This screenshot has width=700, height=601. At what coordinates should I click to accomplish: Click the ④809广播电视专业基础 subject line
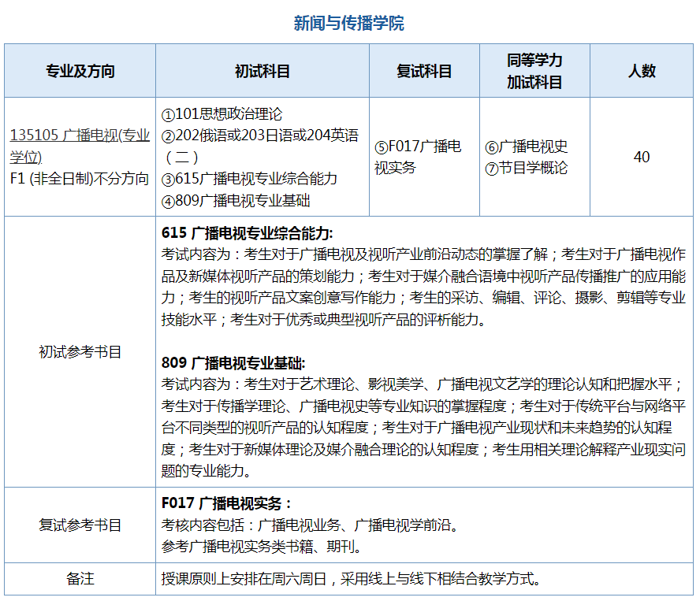coord(236,201)
